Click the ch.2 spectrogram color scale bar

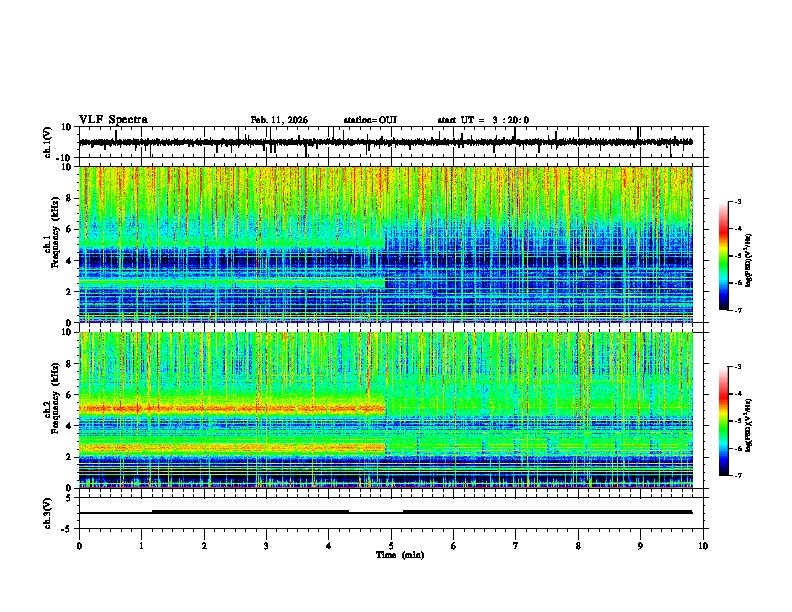coord(723,421)
